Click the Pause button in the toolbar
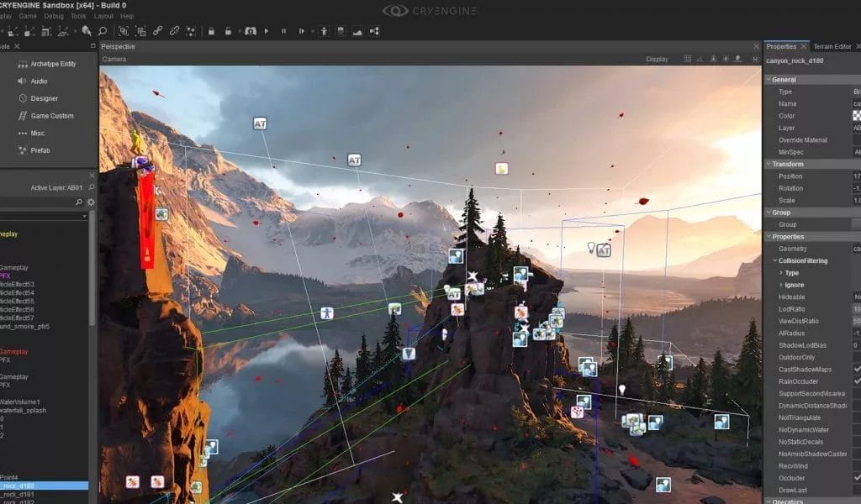Image resolution: width=861 pixels, height=504 pixels. (283, 31)
